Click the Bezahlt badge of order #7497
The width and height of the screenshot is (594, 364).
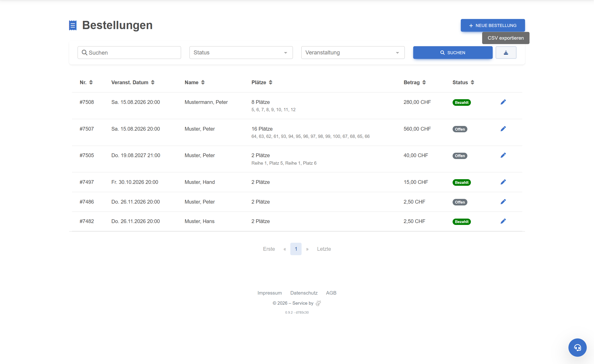(462, 182)
